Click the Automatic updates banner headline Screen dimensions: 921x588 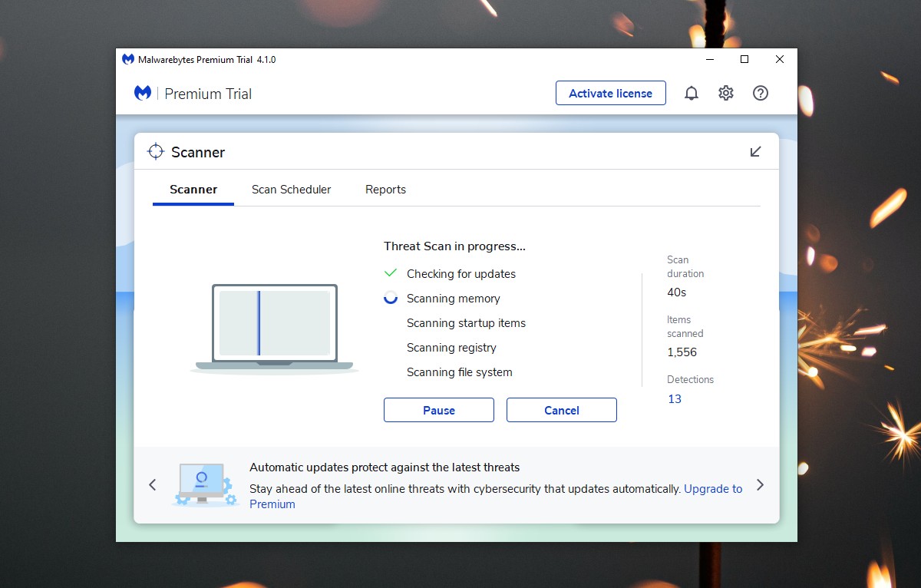point(385,467)
